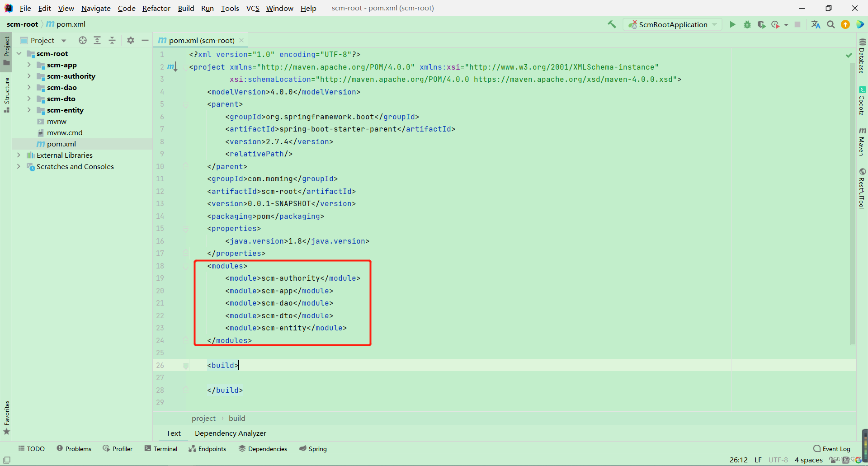Toggle the Structure tool window stripe button
This screenshot has width=868, height=466.
pyautogui.click(x=6, y=95)
